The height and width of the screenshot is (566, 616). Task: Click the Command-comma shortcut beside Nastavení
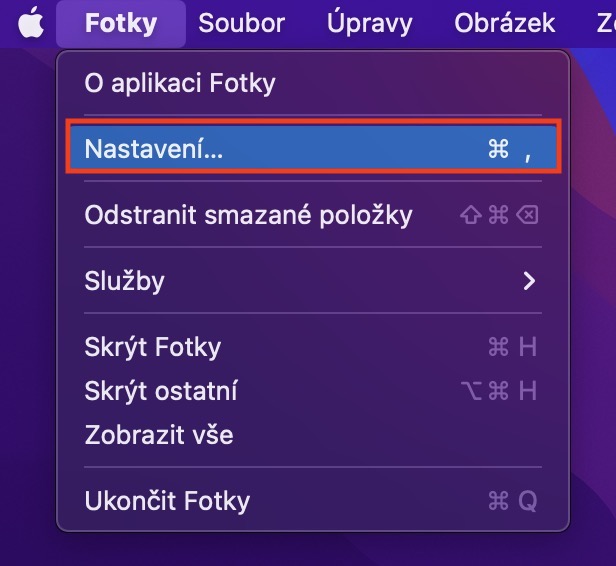pos(509,149)
